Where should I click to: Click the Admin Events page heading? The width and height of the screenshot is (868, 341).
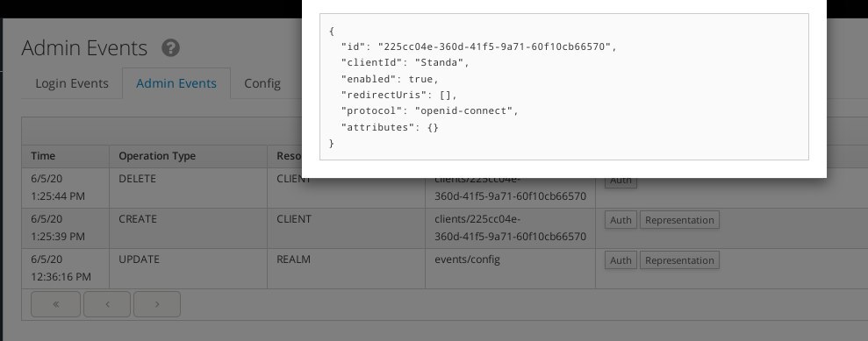(85, 48)
